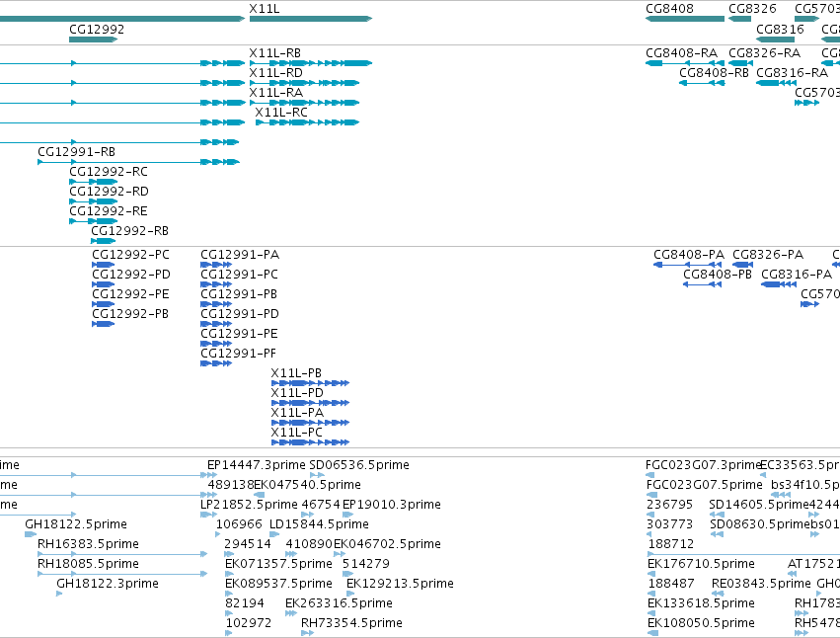The image size is (840, 638).
Task: Select the RH73354.5prime EST label
Action: pyautogui.click(x=352, y=624)
